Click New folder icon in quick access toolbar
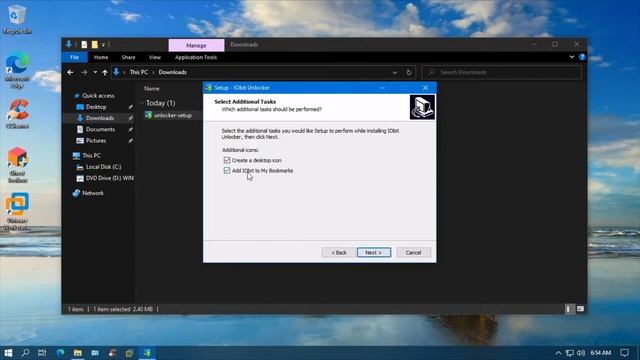The height and width of the screenshot is (360, 640). click(94, 44)
